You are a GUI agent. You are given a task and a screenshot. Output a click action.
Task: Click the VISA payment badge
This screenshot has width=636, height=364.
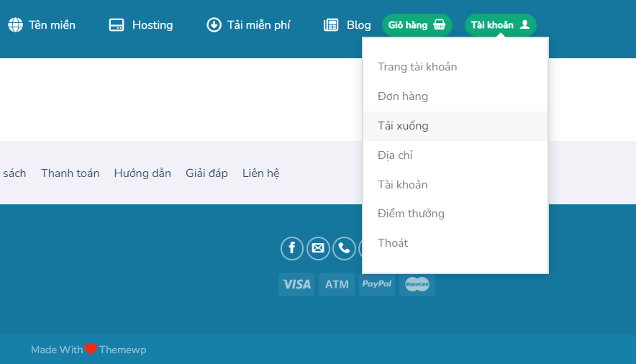[x=296, y=284]
